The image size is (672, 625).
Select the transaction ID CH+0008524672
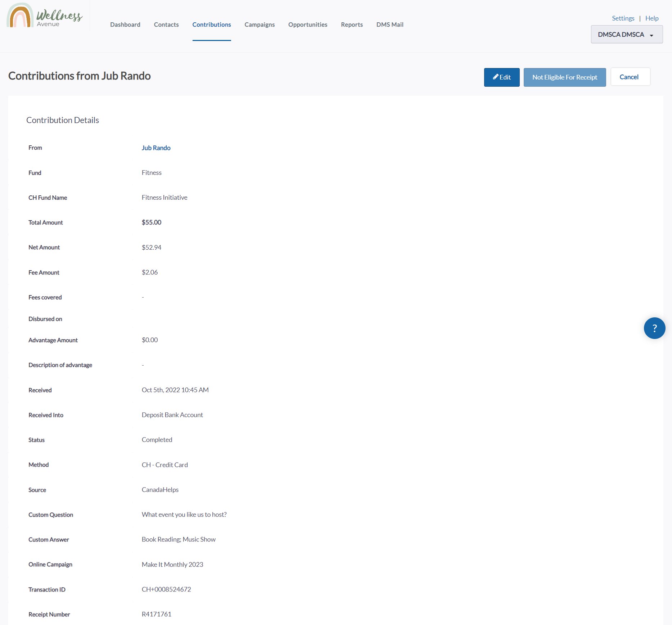tap(166, 589)
